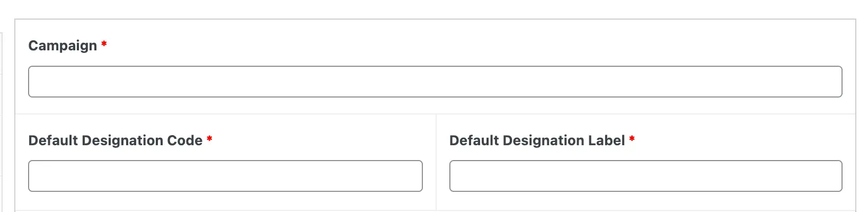Screen dimensions: 868x212
Task: Click the red asterisk beside Campaign
Action: pos(104,45)
